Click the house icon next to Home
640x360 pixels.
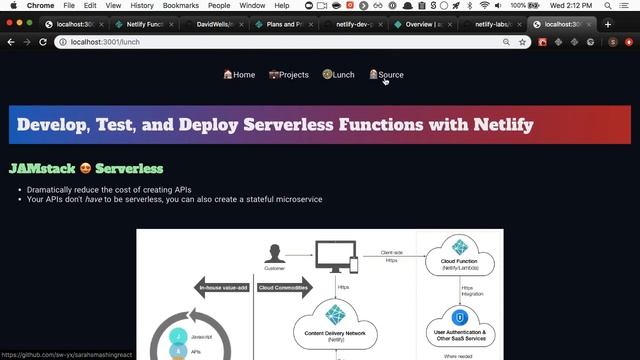coord(228,74)
